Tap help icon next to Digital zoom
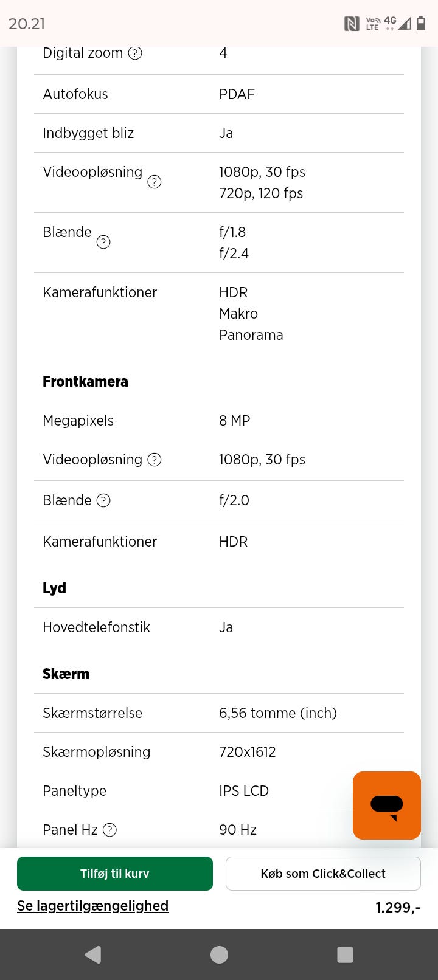438x980 pixels. (135, 53)
